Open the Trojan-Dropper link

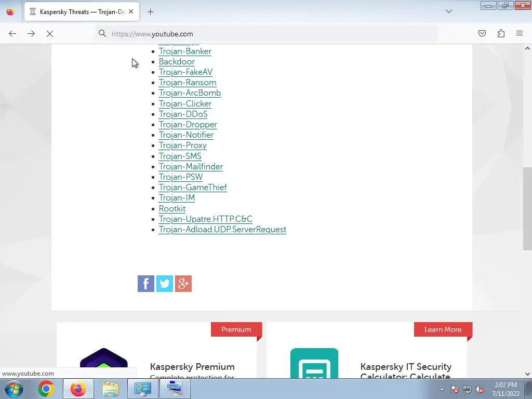pos(188,125)
